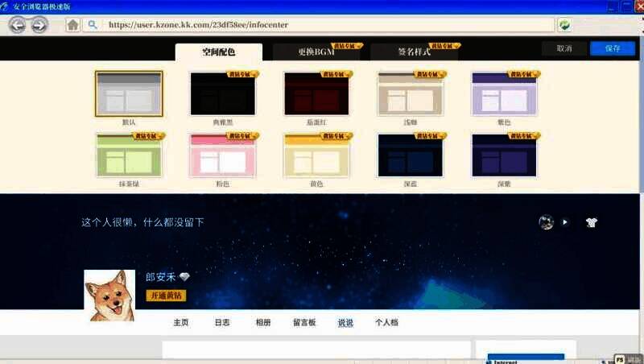Click the magnifier search icon in address bar
Viewport: 644px width, 364px height.
pos(93,25)
